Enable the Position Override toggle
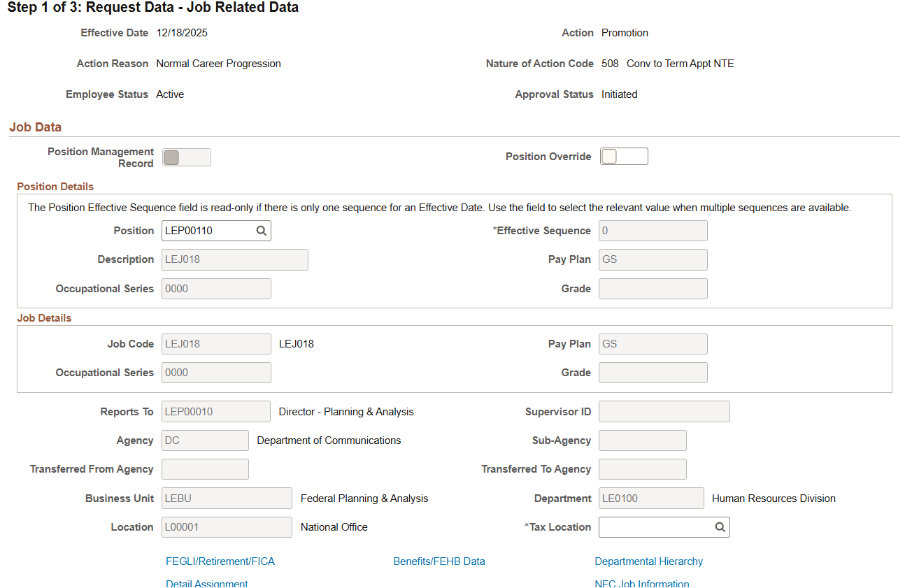Screen dimensions: 919x588 click(623, 156)
